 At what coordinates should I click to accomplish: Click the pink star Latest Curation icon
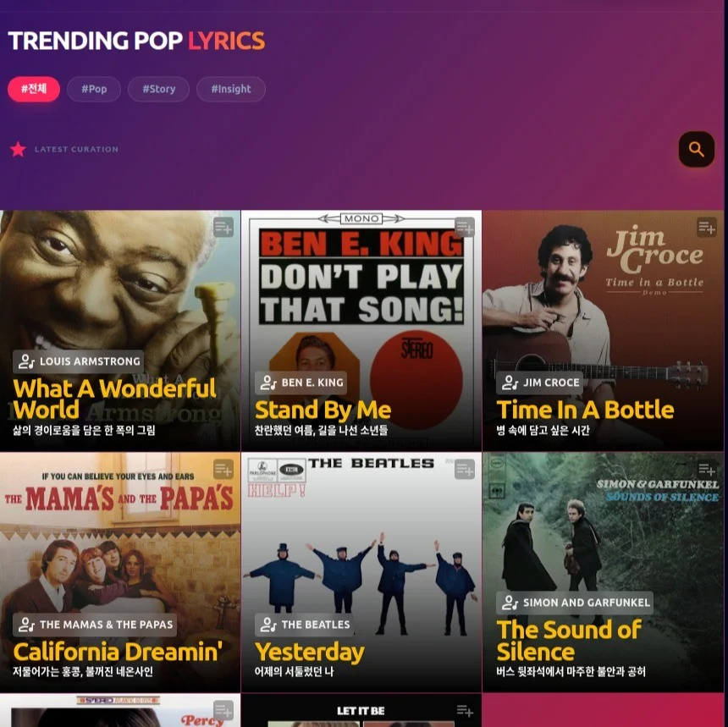18,149
